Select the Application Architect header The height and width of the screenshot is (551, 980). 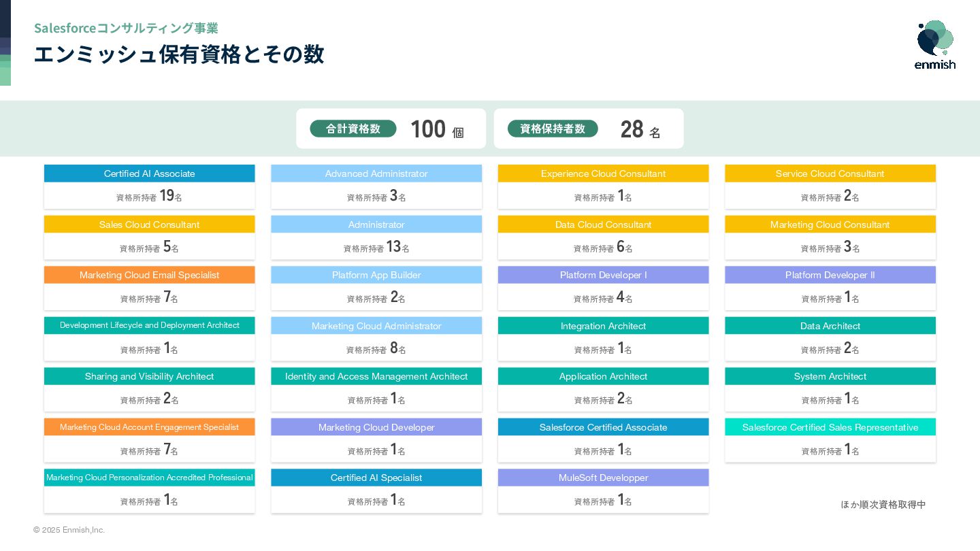(x=603, y=376)
